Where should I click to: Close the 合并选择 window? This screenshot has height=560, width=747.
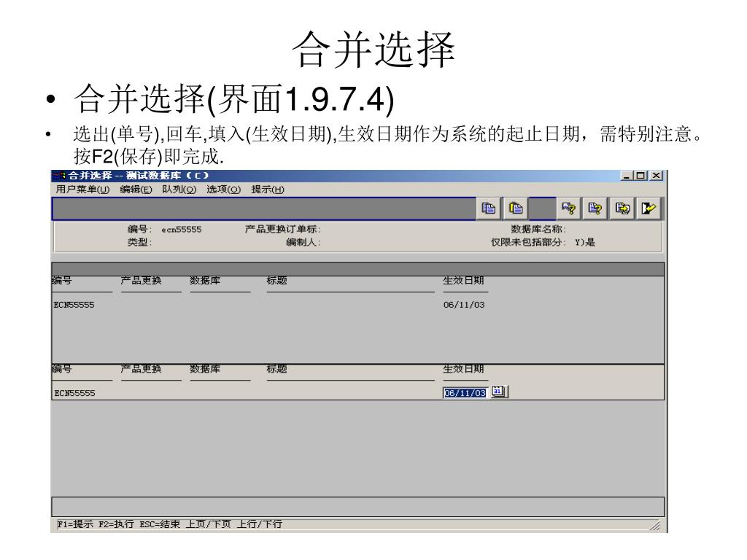(656, 176)
